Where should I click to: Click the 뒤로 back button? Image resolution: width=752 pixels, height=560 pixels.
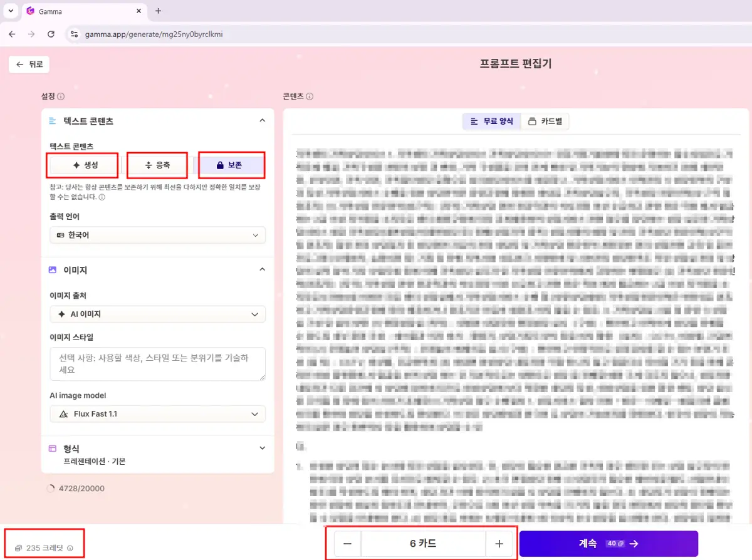pyautogui.click(x=28, y=64)
